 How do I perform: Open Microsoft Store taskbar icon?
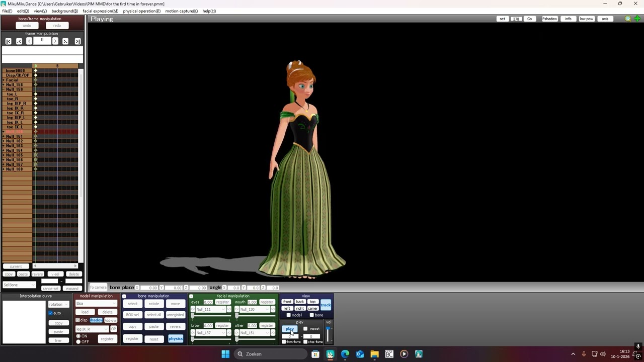click(x=315, y=354)
